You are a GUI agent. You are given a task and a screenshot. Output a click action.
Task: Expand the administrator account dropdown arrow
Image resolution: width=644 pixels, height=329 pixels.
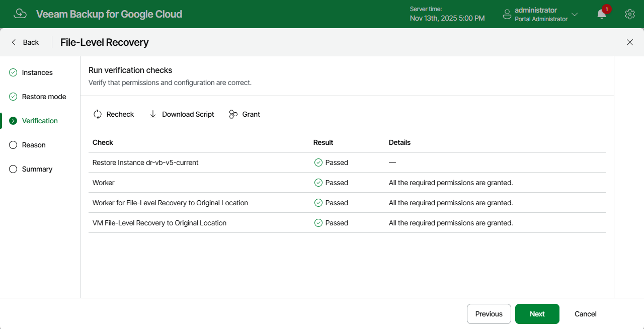575,14
